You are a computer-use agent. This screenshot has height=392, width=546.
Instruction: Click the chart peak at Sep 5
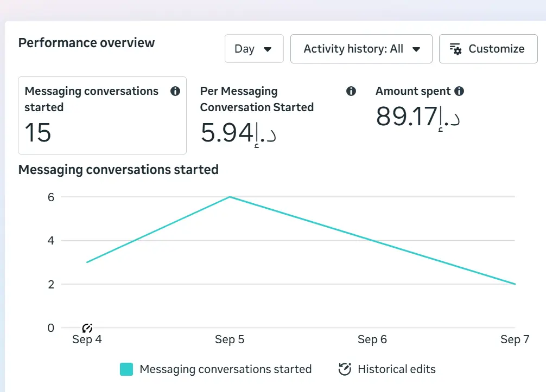[230, 197]
